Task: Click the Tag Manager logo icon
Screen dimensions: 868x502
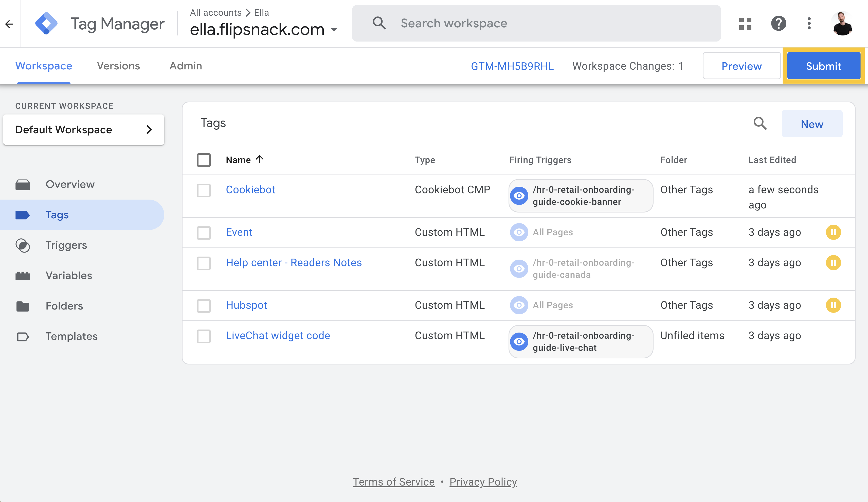Action: coord(46,23)
